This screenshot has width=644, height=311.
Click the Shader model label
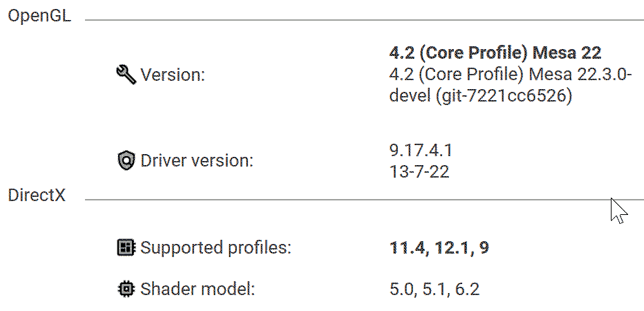pyautogui.click(x=198, y=289)
